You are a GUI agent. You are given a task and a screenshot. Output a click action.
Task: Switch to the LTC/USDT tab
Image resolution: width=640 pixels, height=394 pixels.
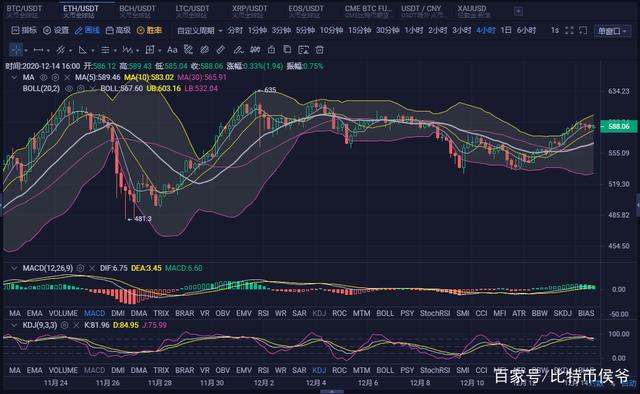click(192, 11)
